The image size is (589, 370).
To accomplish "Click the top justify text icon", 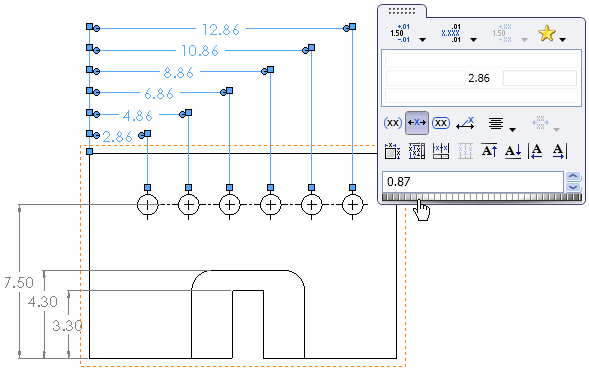I will (x=489, y=151).
